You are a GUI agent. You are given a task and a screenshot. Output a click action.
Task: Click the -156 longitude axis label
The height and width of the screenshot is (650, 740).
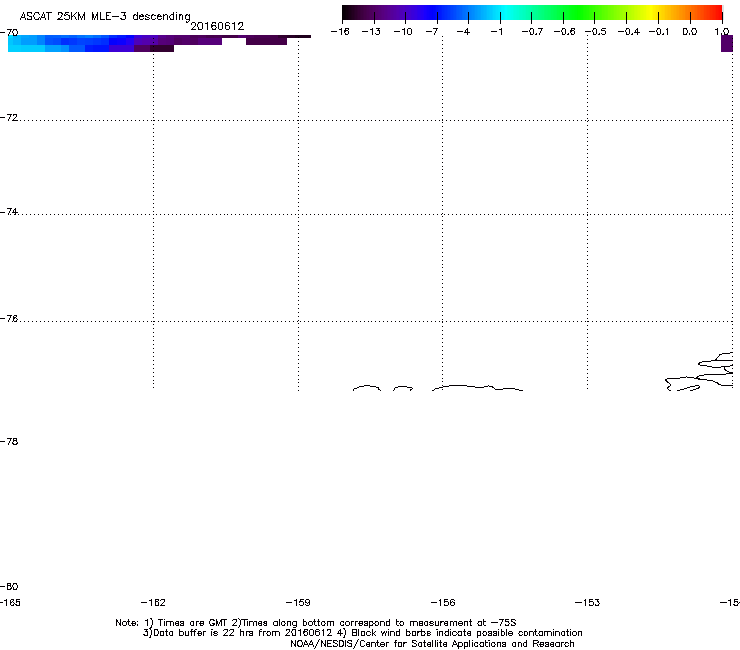(x=443, y=603)
